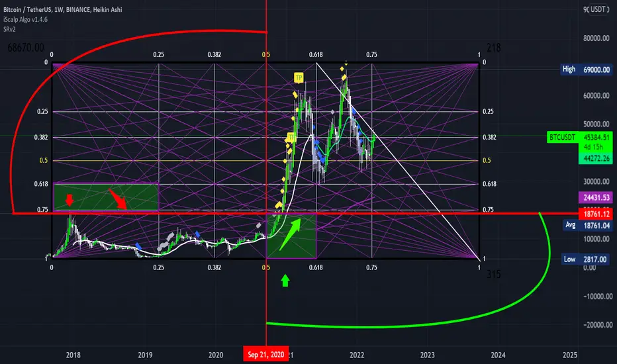The image size is (617, 364).
Task: Select the SRv2 indicator label
Action: pyautogui.click(x=9, y=29)
